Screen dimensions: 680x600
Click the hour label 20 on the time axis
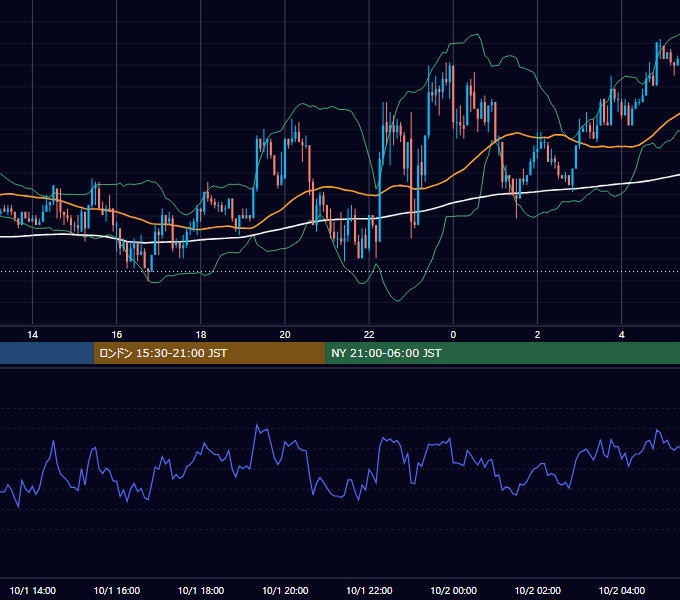pos(285,335)
